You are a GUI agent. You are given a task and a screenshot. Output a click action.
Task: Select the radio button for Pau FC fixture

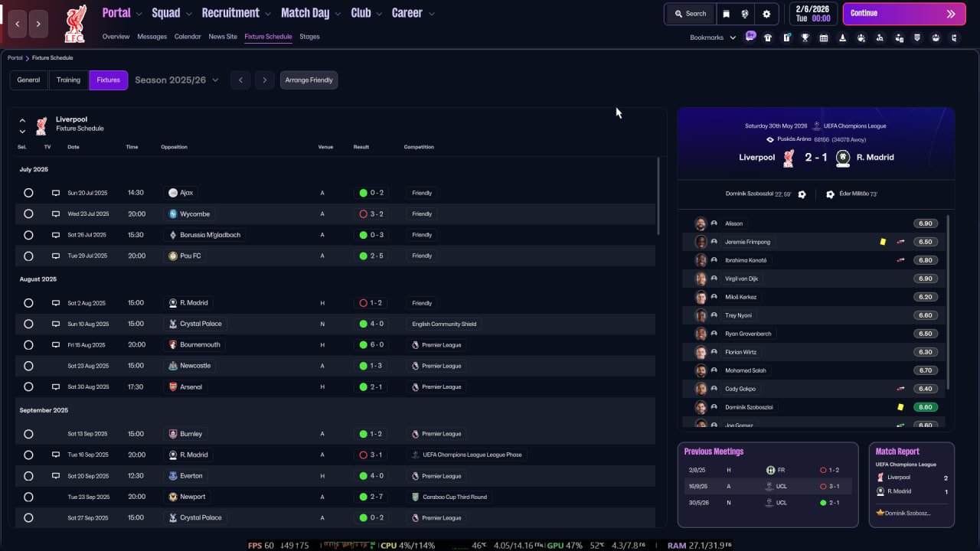(x=28, y=256)
